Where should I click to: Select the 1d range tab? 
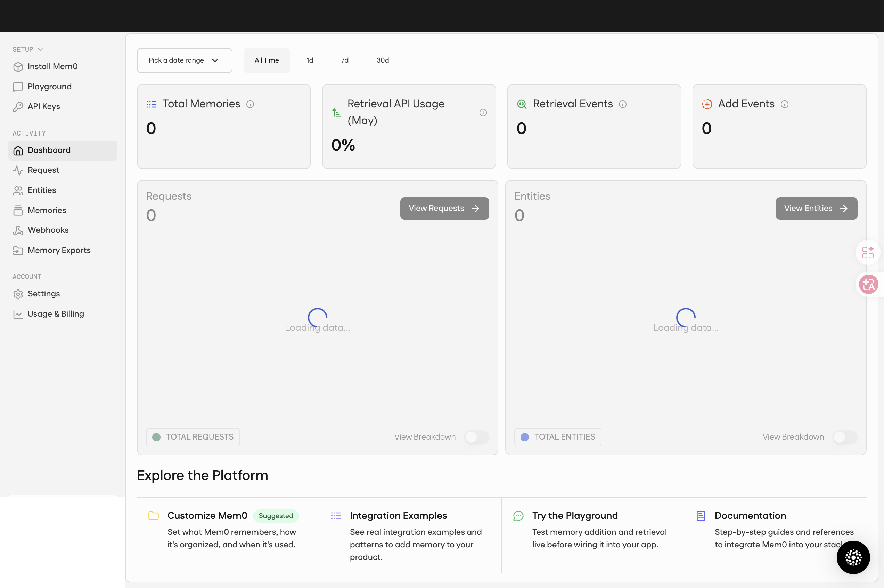[x=310, y=60]
